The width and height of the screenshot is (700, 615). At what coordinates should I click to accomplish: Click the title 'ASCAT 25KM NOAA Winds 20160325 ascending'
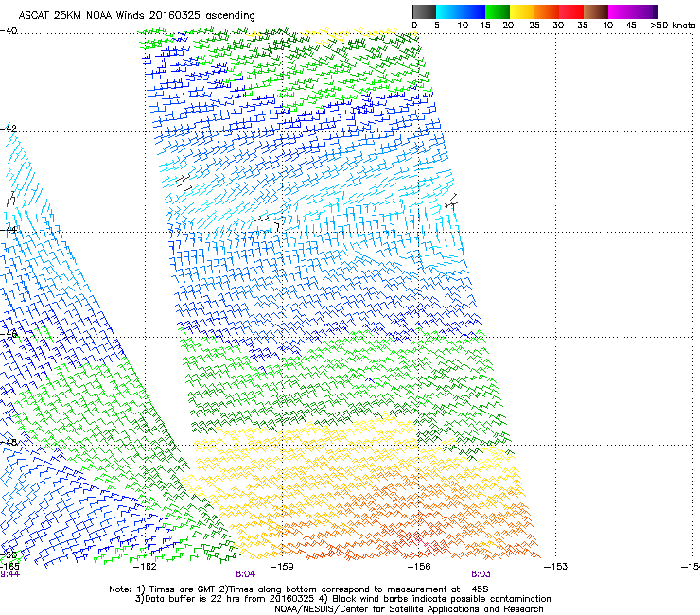click(x=136, y=16)
